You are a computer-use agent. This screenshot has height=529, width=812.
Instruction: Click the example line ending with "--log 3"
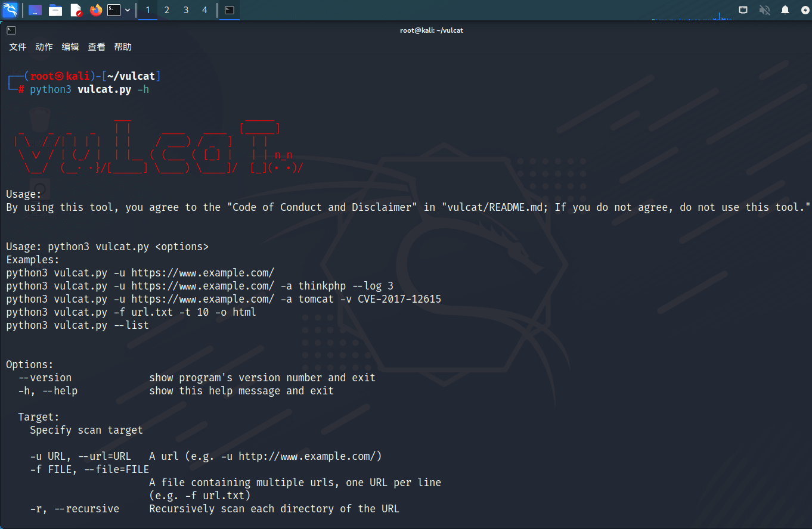pos(200,286)
